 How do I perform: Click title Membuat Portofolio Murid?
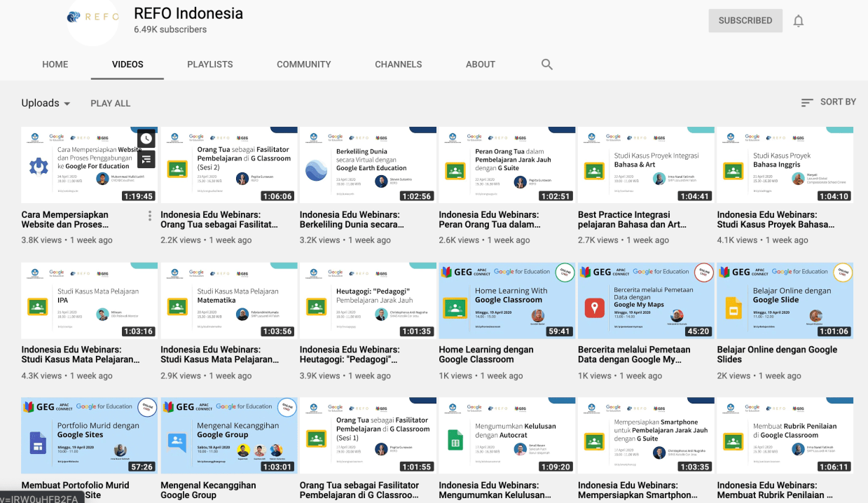click(x=76, y=490)
